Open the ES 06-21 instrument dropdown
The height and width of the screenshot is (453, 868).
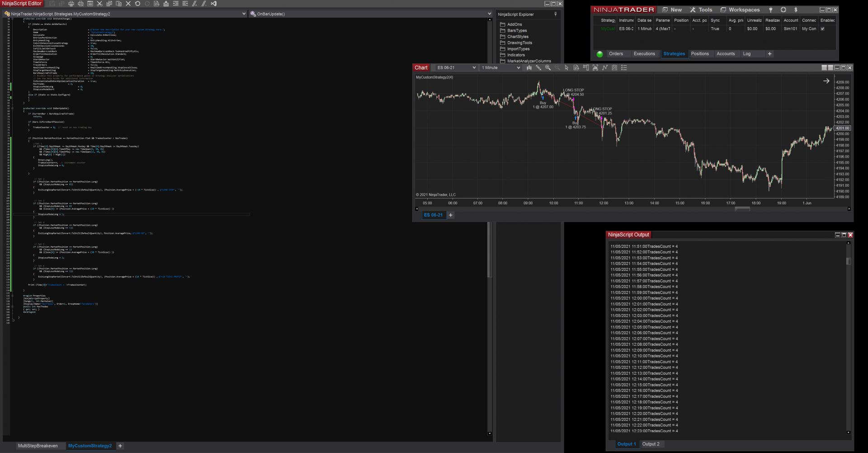[456, 68]
